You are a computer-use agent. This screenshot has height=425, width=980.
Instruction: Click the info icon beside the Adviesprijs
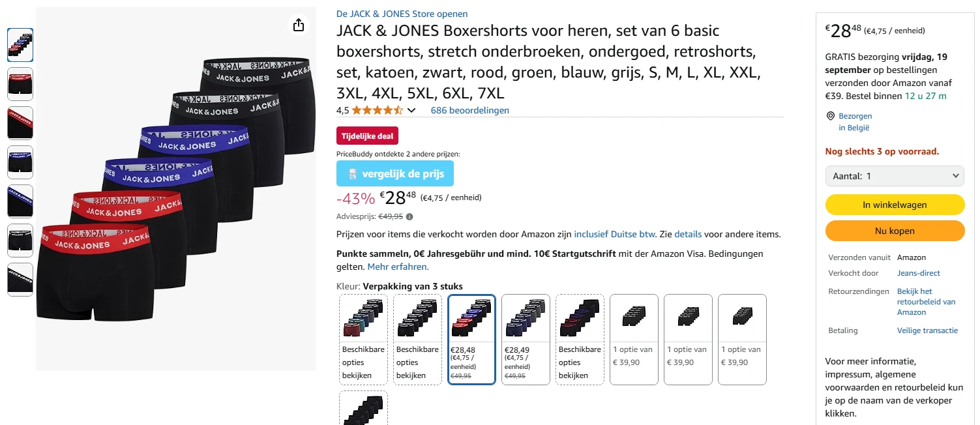pos(408,216)
